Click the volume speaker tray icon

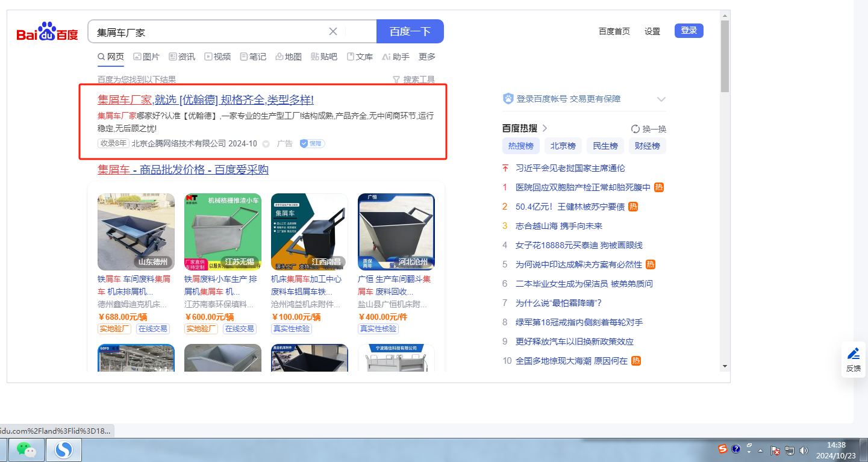(x=804, y=450)
